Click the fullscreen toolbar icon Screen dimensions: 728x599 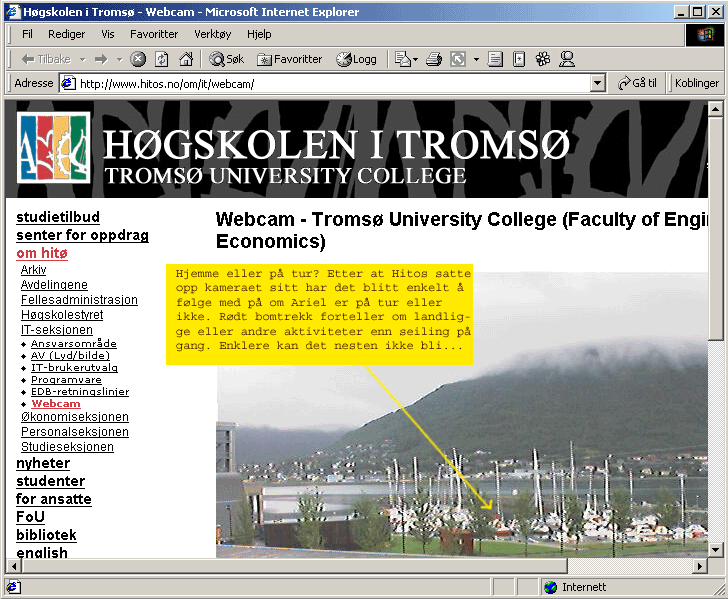(458, 59)
